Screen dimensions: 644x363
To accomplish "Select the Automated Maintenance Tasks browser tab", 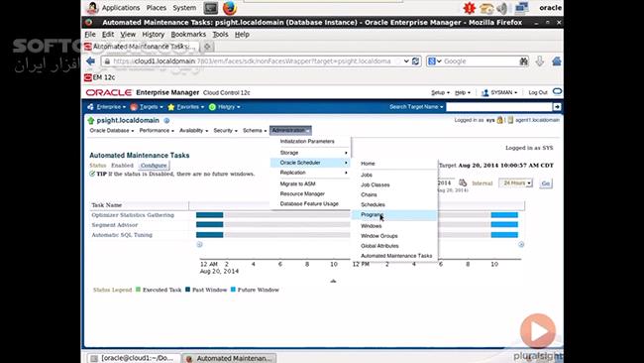I will pos(141,47).
